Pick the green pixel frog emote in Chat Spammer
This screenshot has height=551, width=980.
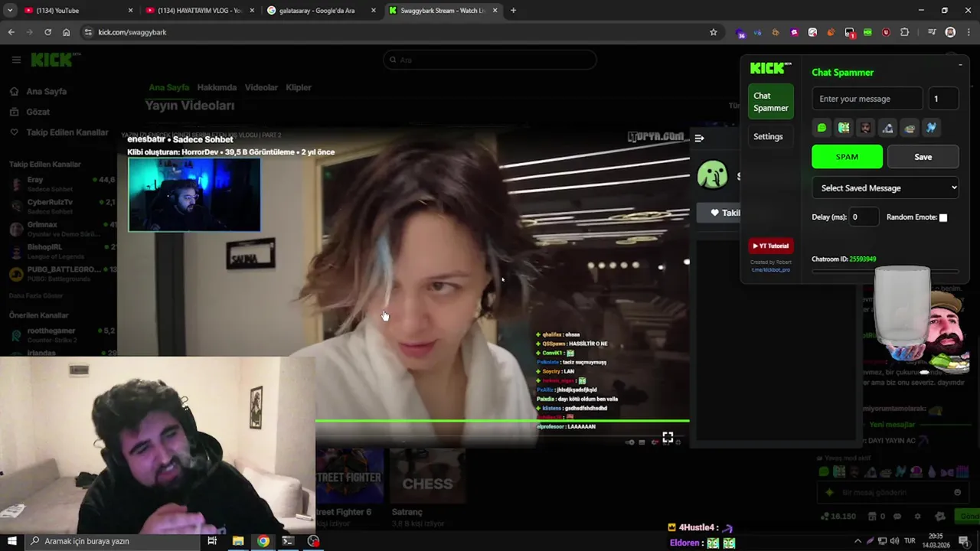pos(844,128)
